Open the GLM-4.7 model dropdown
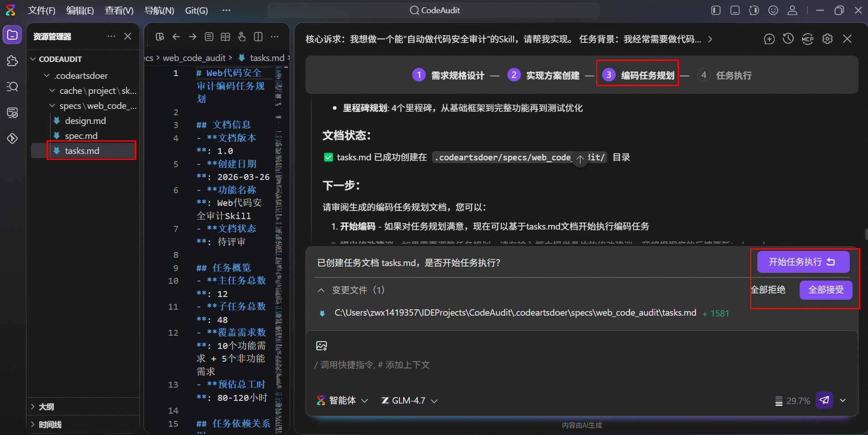The width and height of the screenshot is (868, 435). (409, 401)
